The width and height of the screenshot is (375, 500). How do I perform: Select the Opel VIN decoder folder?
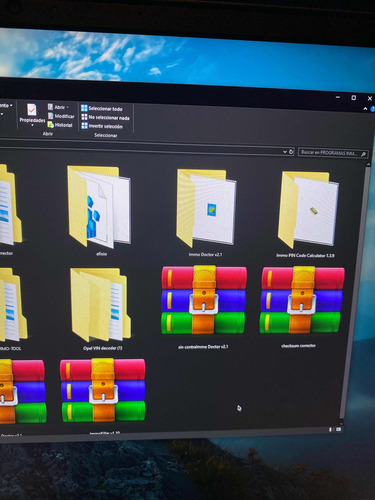100,308
